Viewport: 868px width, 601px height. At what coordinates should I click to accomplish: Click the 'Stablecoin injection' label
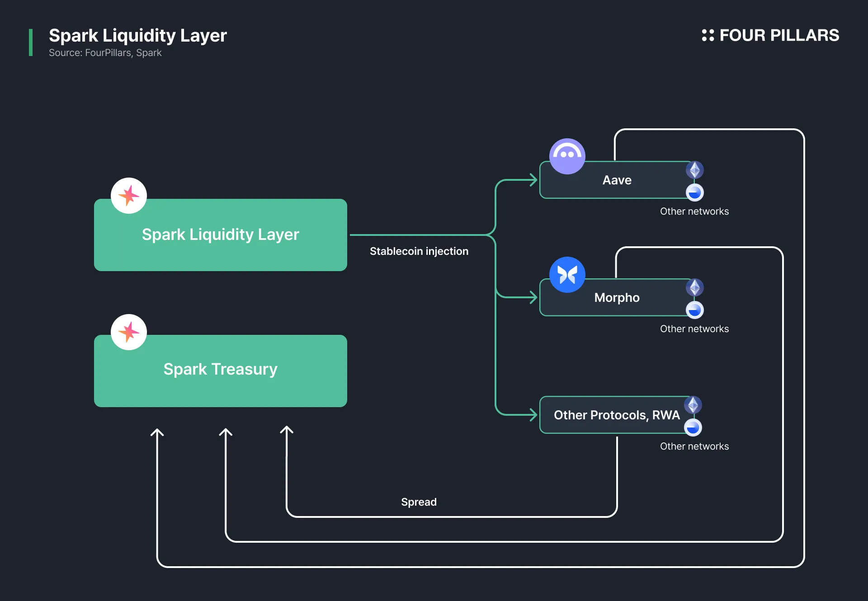coord(419,251)
